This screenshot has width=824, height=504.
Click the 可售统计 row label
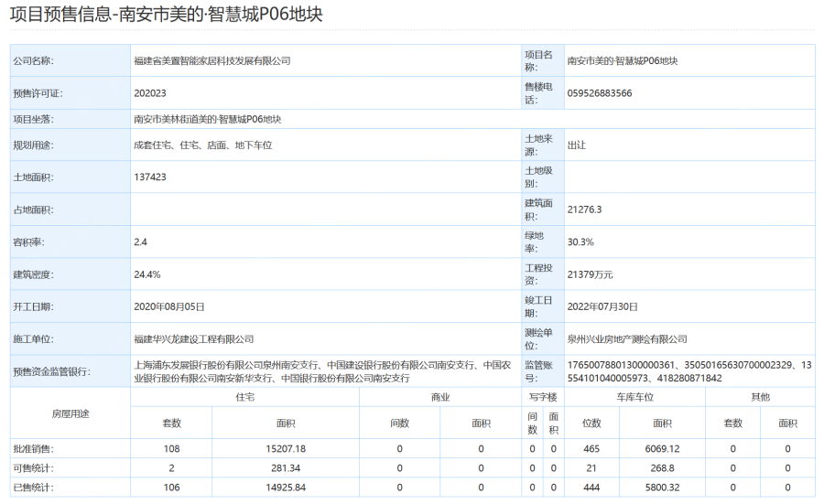(33, 468)
